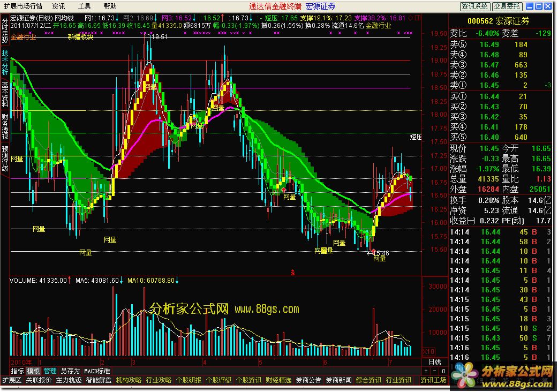Image resolution: width=558 pixels, height=392 pixels.
Task: Click the red split-window icon in chart header
Action: (418, 18)
